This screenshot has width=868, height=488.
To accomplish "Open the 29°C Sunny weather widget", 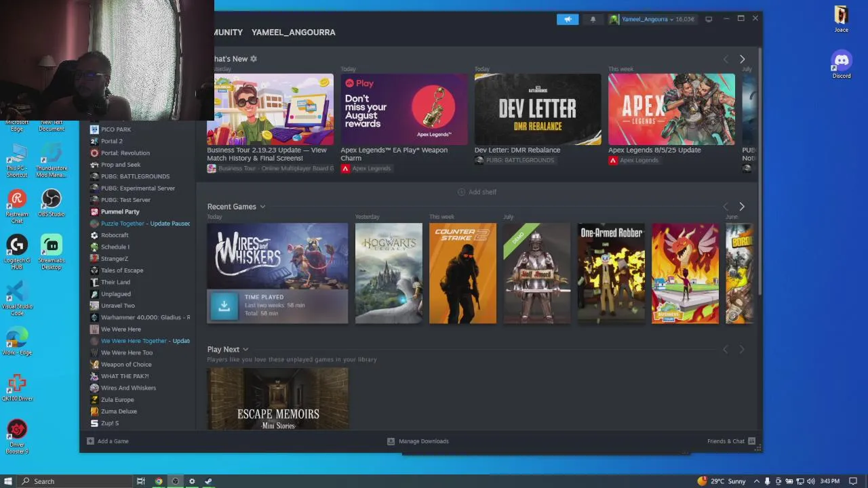I will 722,481.
